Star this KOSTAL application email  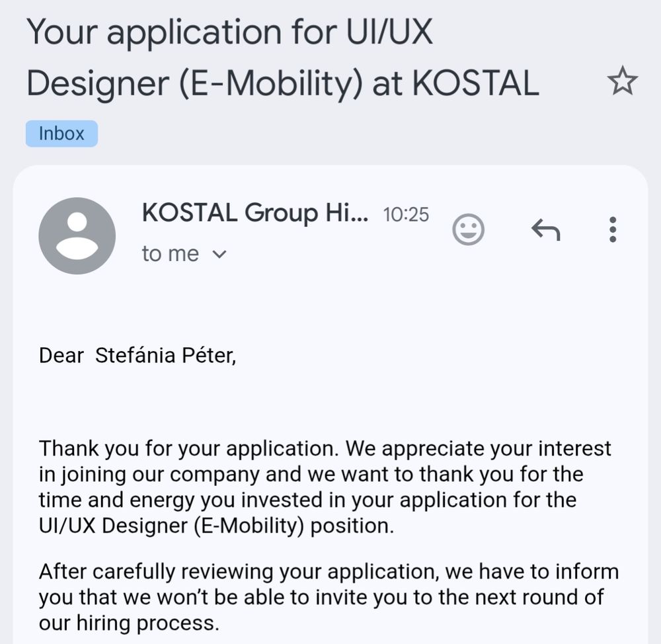[622, 80]
